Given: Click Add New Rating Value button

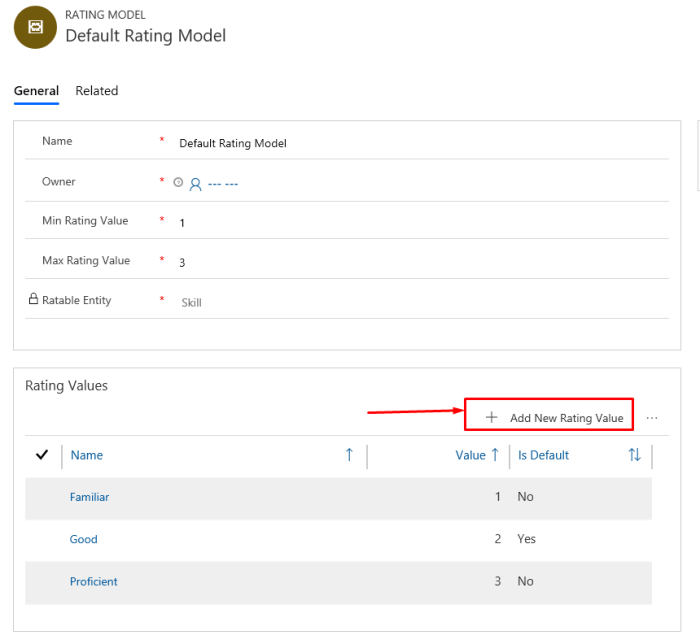Looking at the screenshot, I should [x=549, y=415].
